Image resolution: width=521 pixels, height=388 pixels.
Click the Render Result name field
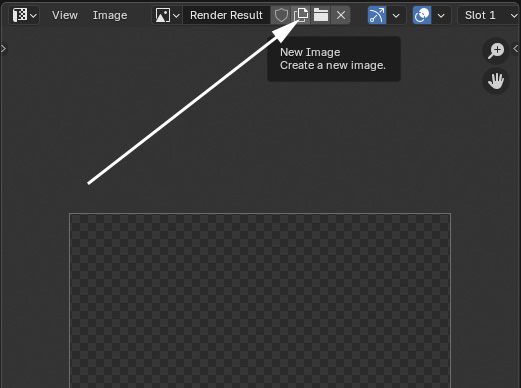[x=226, y=15]
